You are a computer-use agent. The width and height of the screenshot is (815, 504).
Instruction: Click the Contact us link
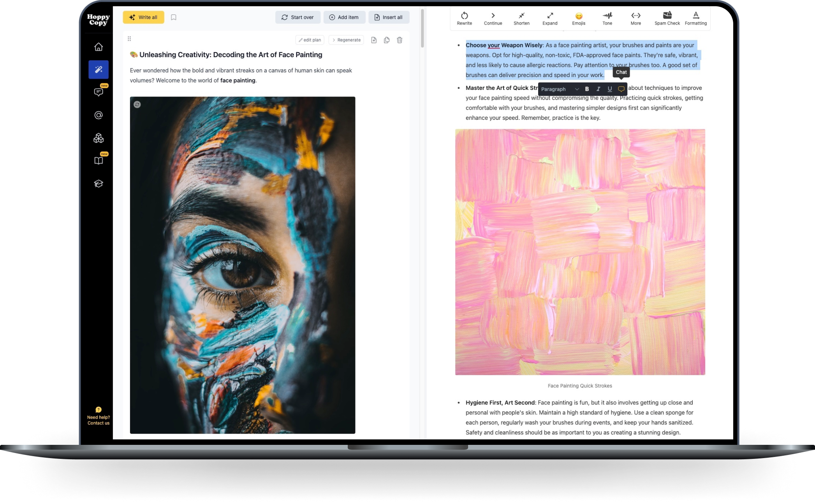(x=99, y=423)
